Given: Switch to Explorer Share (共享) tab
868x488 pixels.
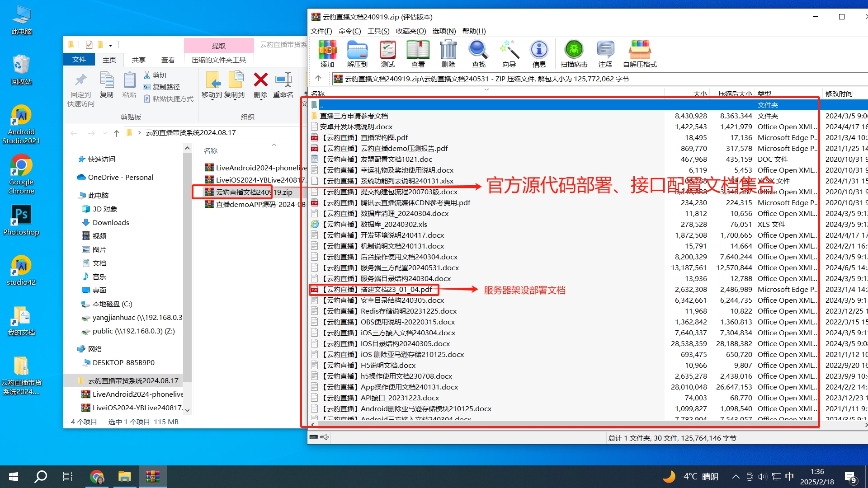Looking at the screenshot, I should point(139,60).
